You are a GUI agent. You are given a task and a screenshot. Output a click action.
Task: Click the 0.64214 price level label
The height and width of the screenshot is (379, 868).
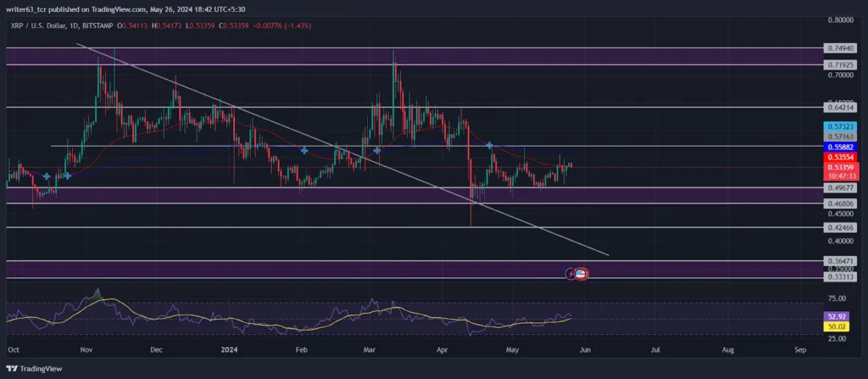(x=840, y=108)
